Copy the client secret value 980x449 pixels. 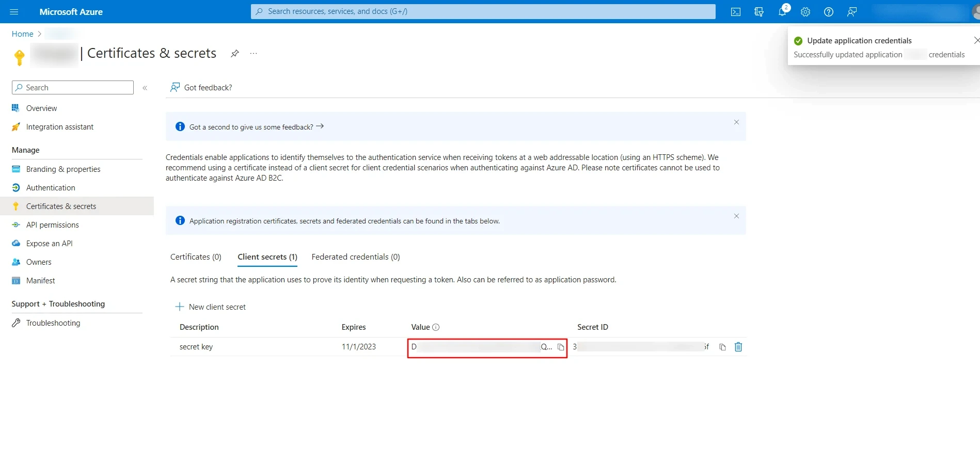(x=561, y=347)
